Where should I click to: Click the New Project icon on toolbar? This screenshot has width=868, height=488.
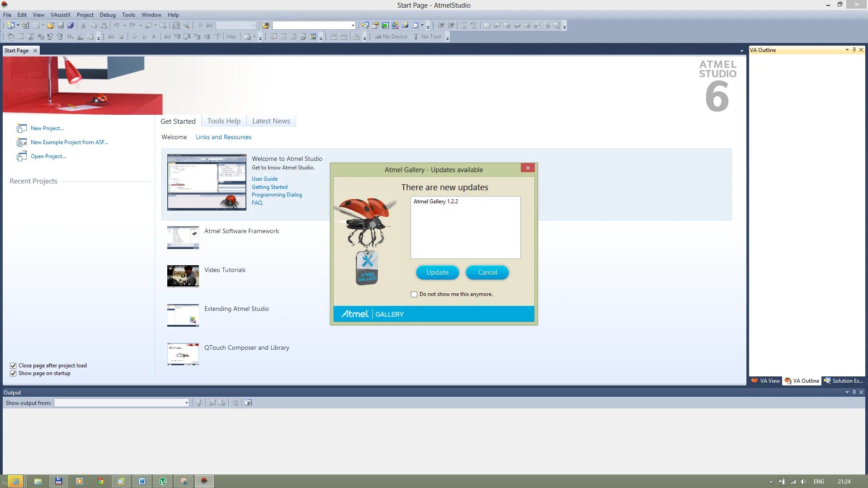point(10,26)
